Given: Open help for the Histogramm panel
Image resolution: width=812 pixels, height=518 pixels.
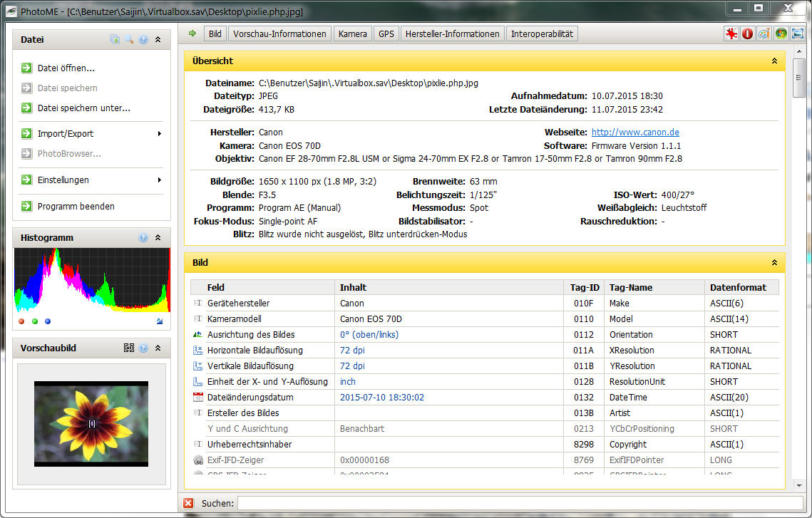Looking at the screenshot, I should (143, 238).
